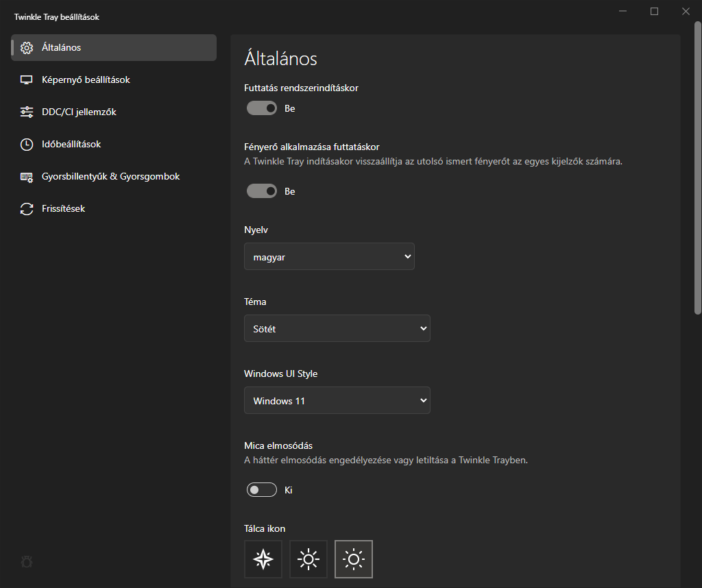The image size is (702, 588).
Task: Click the vertical scrollbar on the right
Action: [697, 168]
